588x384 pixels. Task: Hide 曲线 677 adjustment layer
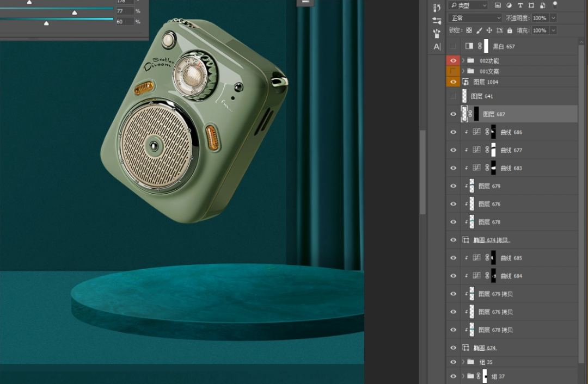tap(453, 150)
